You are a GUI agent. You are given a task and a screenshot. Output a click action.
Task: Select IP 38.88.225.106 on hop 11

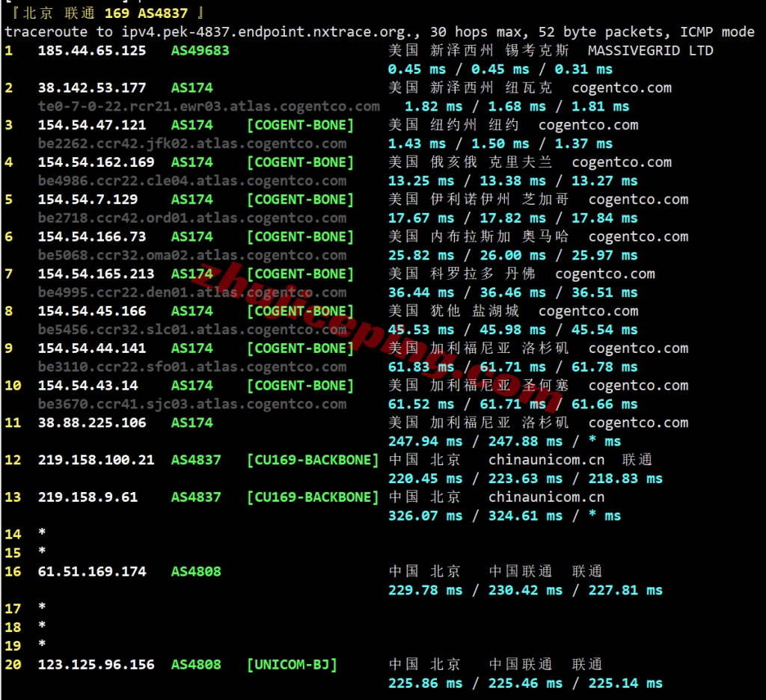pos(92,423)
